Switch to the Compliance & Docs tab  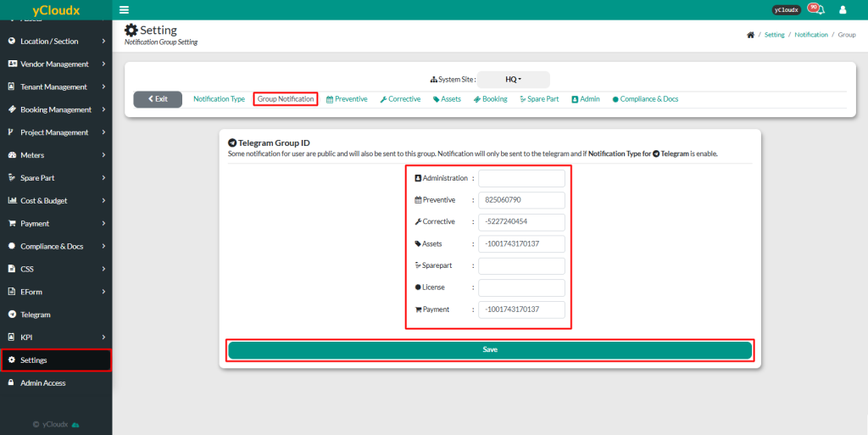pos(645,99)
